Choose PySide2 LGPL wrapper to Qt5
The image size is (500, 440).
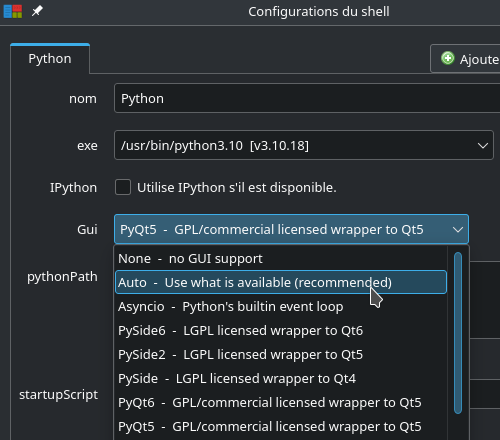click(281, 354)
